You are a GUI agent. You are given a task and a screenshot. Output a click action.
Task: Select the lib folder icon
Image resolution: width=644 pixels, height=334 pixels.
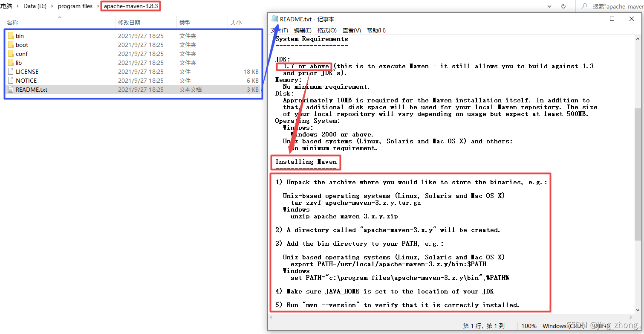11,63
